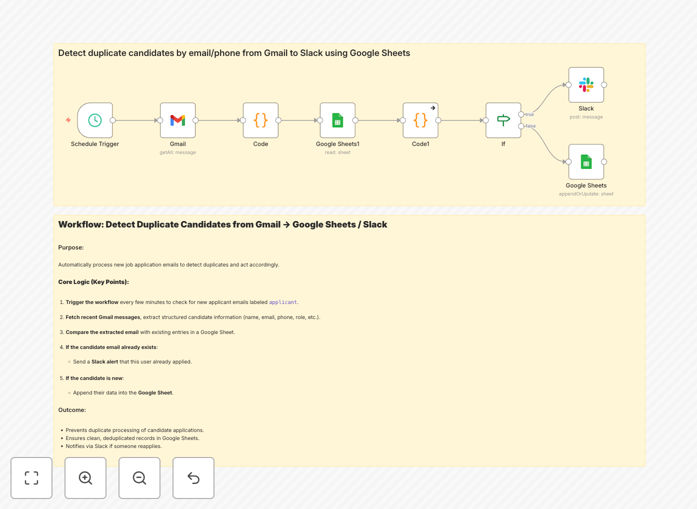Click the 'Send a Slack alert' bullet
Screen dimensions: 697x509
132,362
